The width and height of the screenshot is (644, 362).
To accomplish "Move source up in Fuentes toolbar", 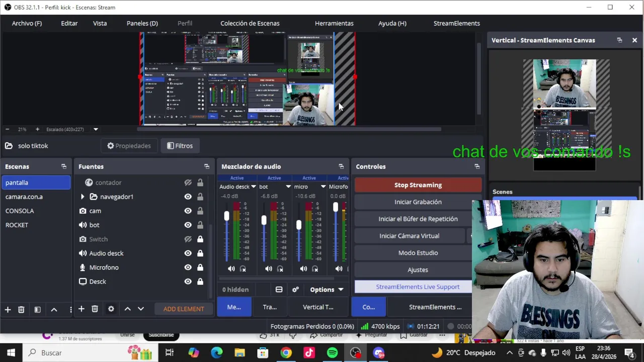I will click(127, 309).
